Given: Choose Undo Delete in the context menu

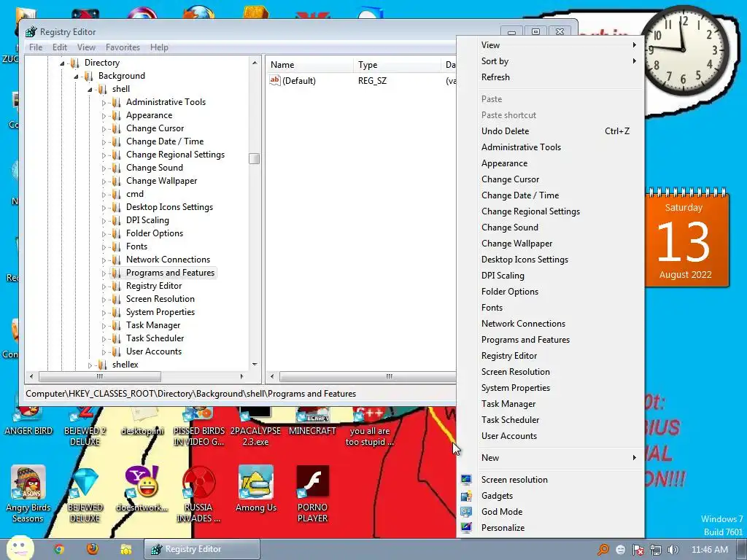Looking at the screenshot, I should (550, 131).
